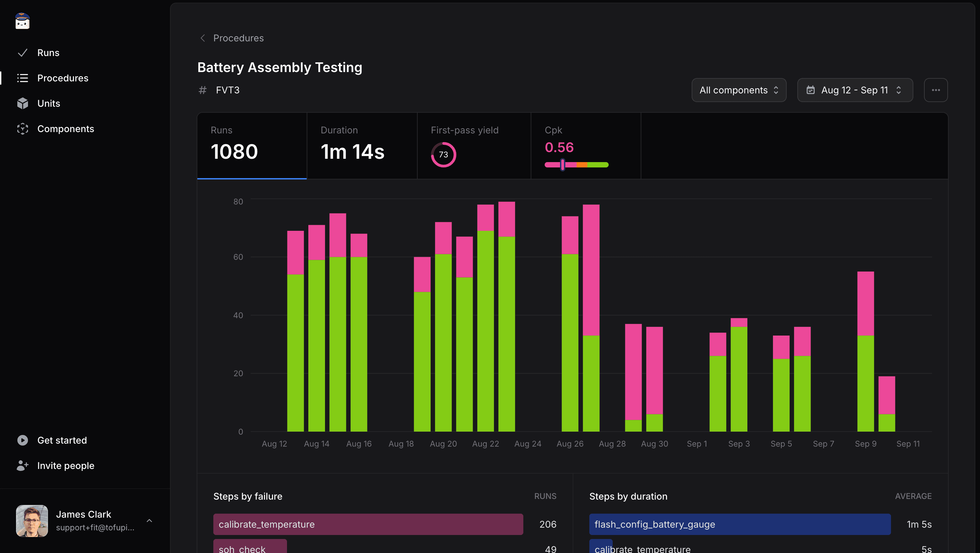The image size is (980, 553).
Task: Click the Runs icon in sidebar
Action: [x=22, y=53]
